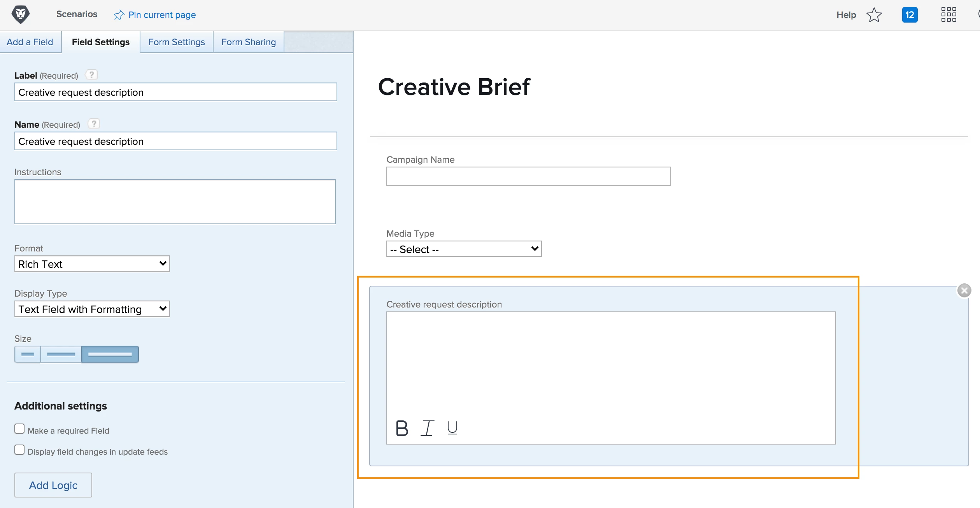Click the favorites star icon
980x508 pixels.
874,15
